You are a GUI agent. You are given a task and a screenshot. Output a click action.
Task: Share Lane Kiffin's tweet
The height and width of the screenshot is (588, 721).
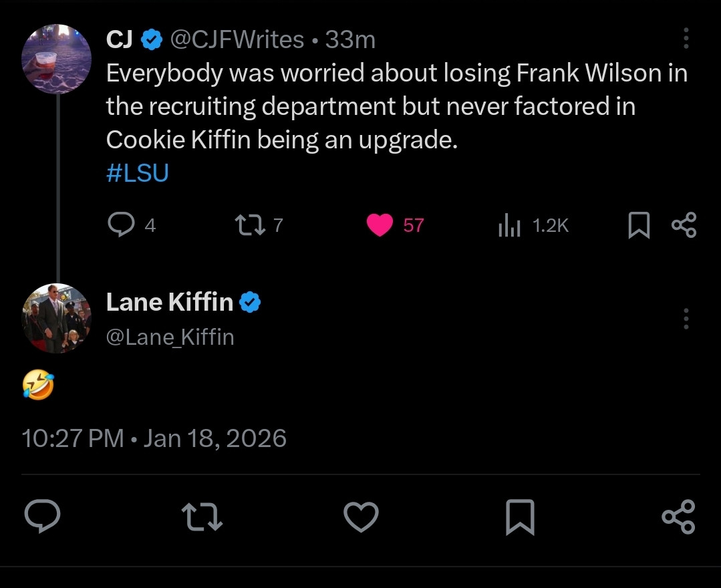[678, 517]
